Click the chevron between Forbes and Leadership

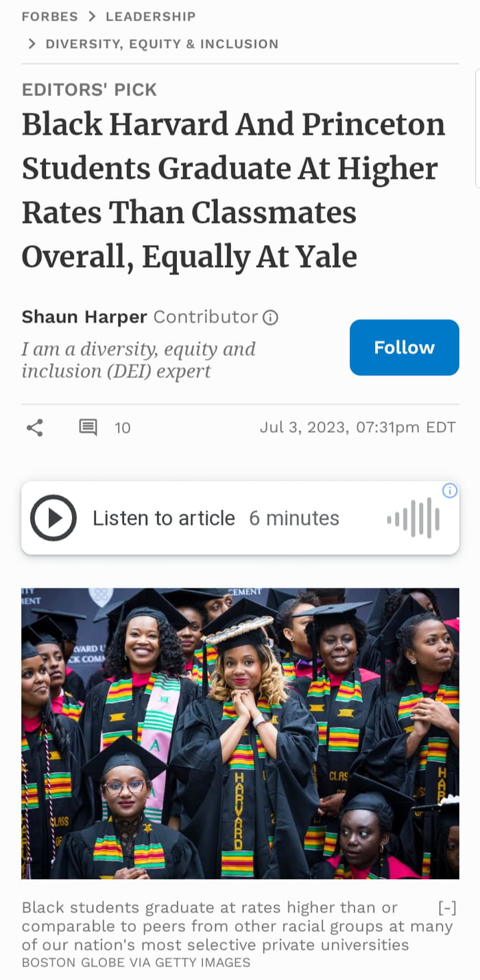coord(92,16)
